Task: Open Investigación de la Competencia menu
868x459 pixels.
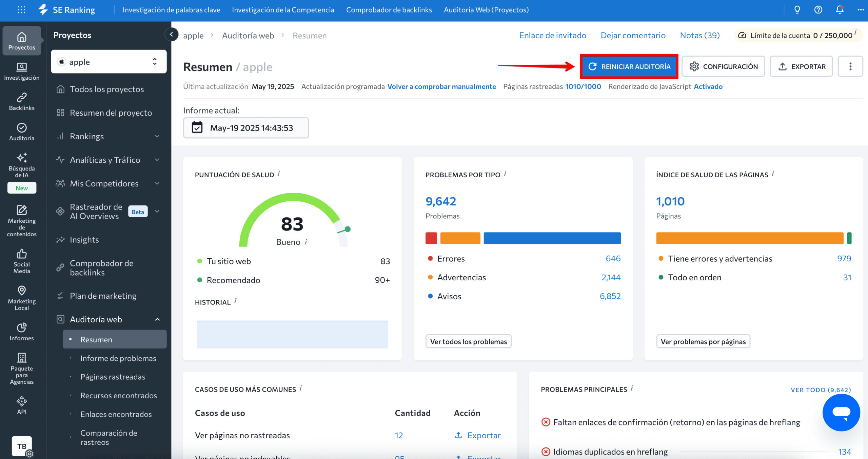Action: pyautogui.click(x=283, y=10)
